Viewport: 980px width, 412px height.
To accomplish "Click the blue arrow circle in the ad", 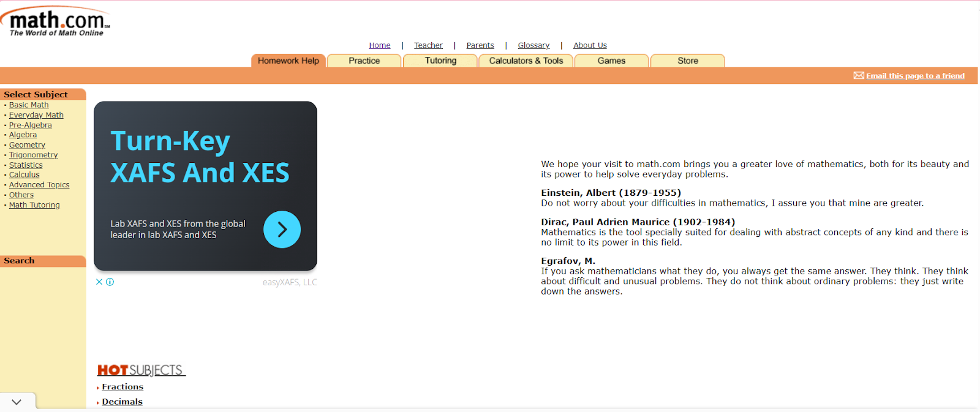I will coord(282,230).
